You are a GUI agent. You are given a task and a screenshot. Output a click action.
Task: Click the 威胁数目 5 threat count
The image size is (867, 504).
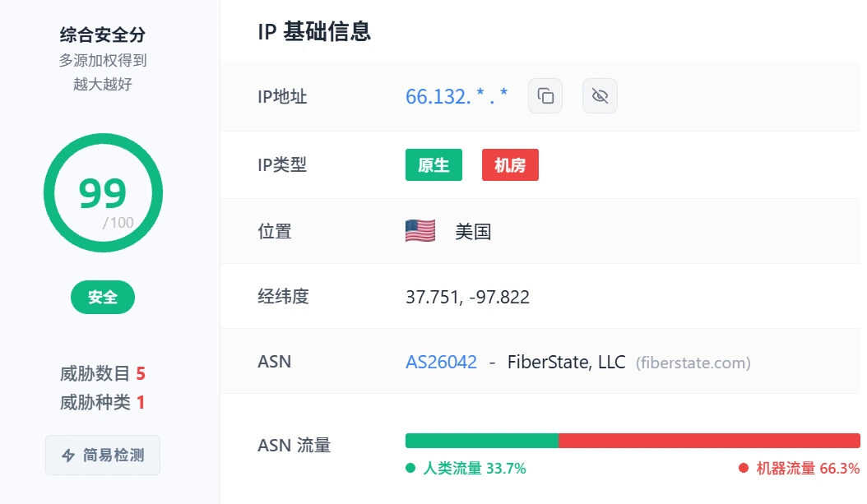[x=103, y=373]
